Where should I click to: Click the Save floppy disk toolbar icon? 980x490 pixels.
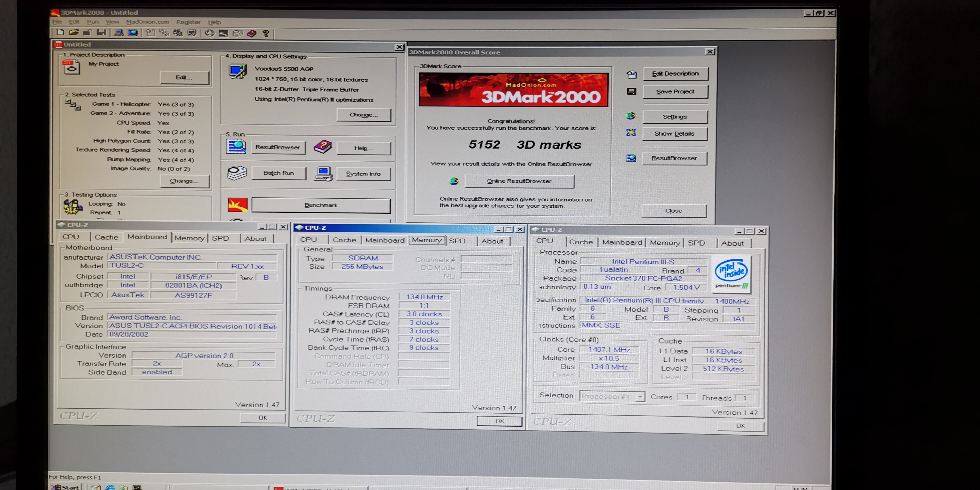pyautogui.click(x=101, y=33)
